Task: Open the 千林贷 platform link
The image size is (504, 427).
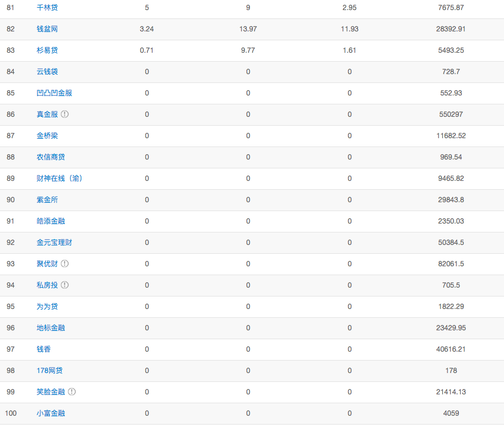Action: [x=47, y=7]
